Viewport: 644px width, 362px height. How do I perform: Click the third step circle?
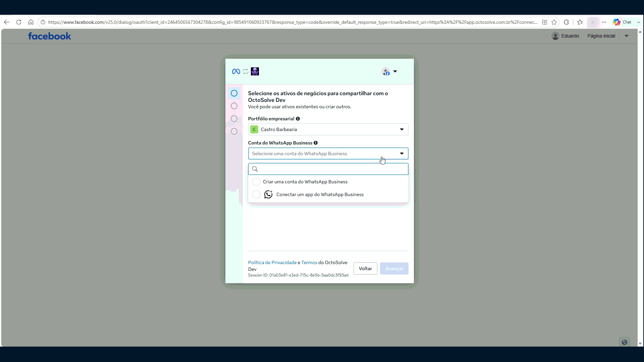234,119
